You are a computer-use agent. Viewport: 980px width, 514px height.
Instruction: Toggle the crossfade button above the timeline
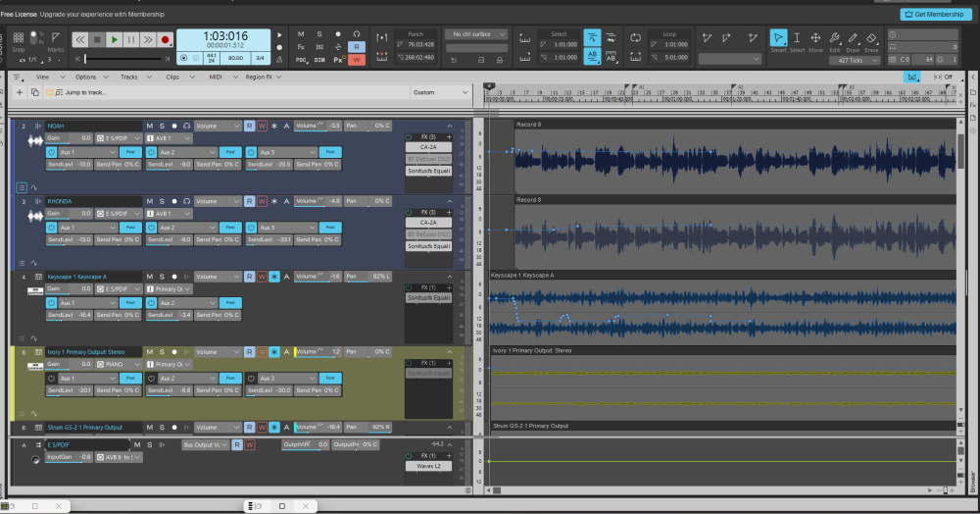(x=912, y=77)
